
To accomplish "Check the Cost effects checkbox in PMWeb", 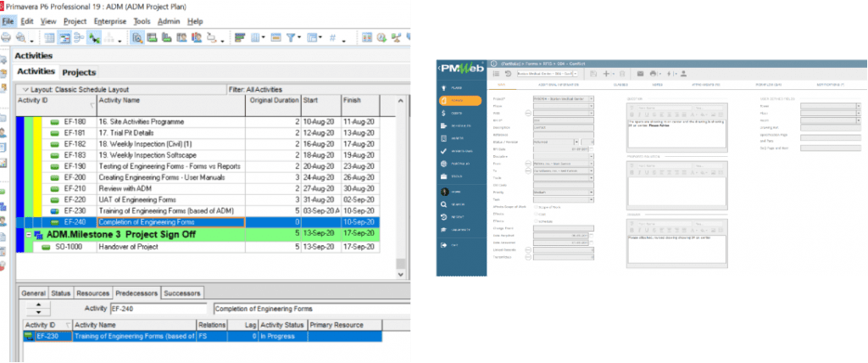I will click(536, 214).
